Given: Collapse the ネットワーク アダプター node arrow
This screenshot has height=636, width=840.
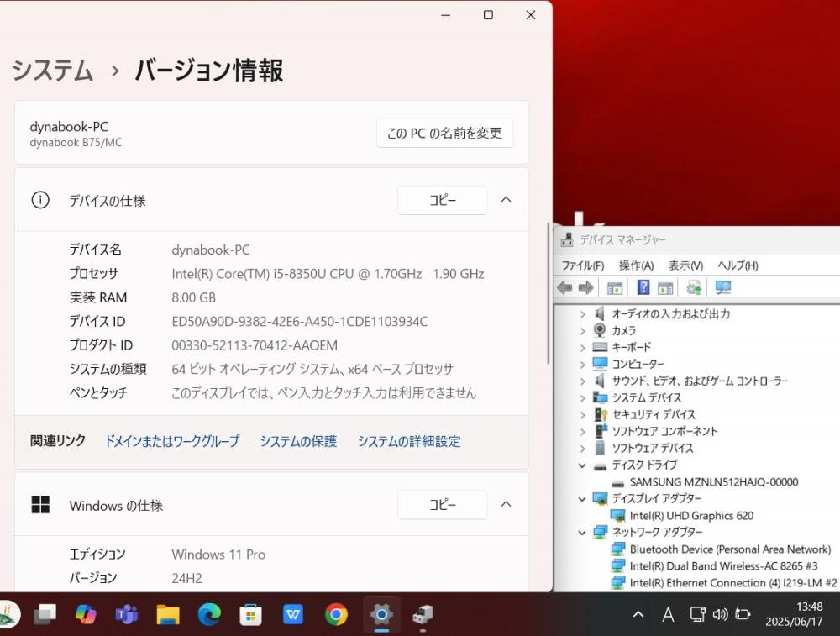Looking at the screenshot, I should (x=582, y=532).
